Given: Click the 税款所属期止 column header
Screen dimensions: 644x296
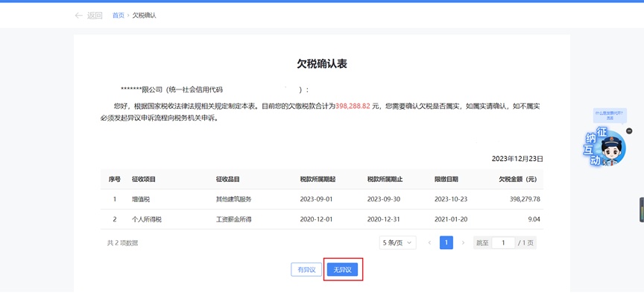Looking at the screenshot, I should 385,179.
